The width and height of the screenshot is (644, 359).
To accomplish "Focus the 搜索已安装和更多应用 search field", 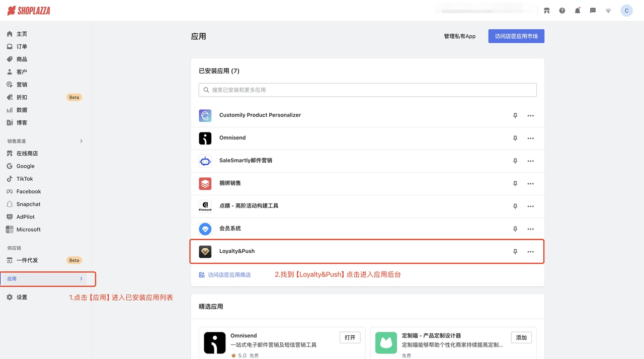I will 368,90.
